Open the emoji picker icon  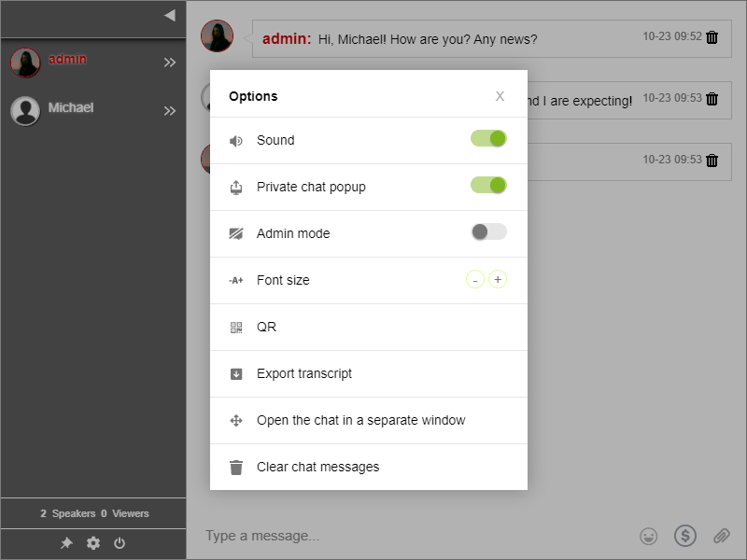click(648, 536)
